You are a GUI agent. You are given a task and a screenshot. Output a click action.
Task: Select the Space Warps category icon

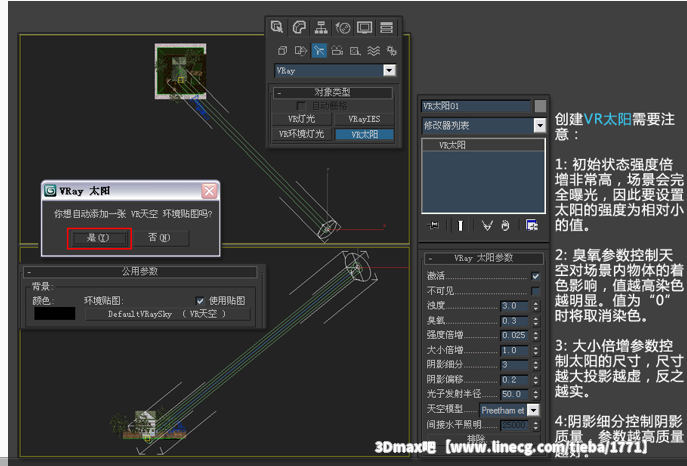pos(373,51)
